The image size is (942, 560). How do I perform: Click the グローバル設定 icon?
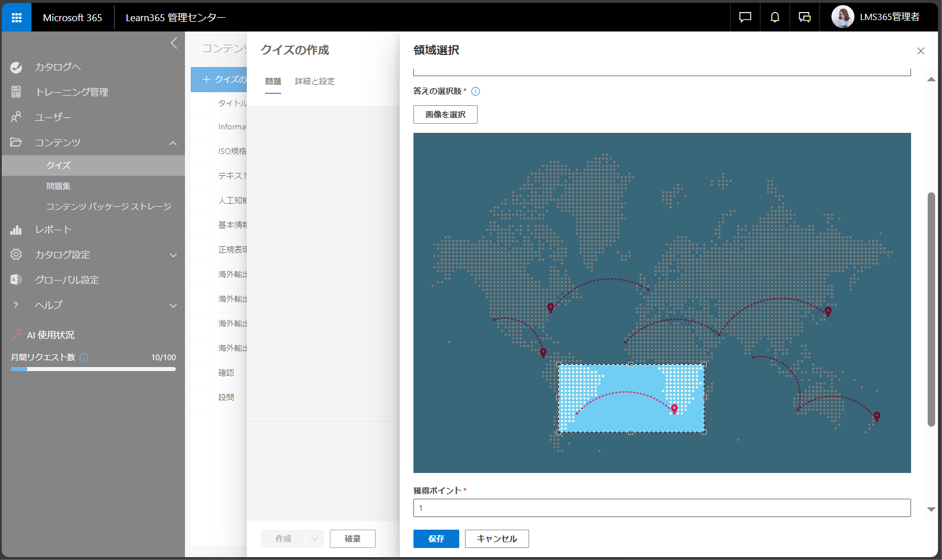pyautogui.click(x=16, y=279)
